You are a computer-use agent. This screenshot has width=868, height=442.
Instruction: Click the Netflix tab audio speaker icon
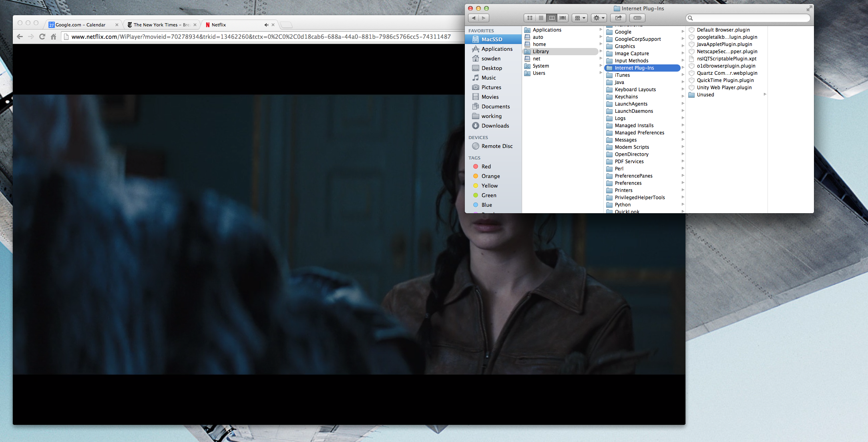click(x=266, y=25)
